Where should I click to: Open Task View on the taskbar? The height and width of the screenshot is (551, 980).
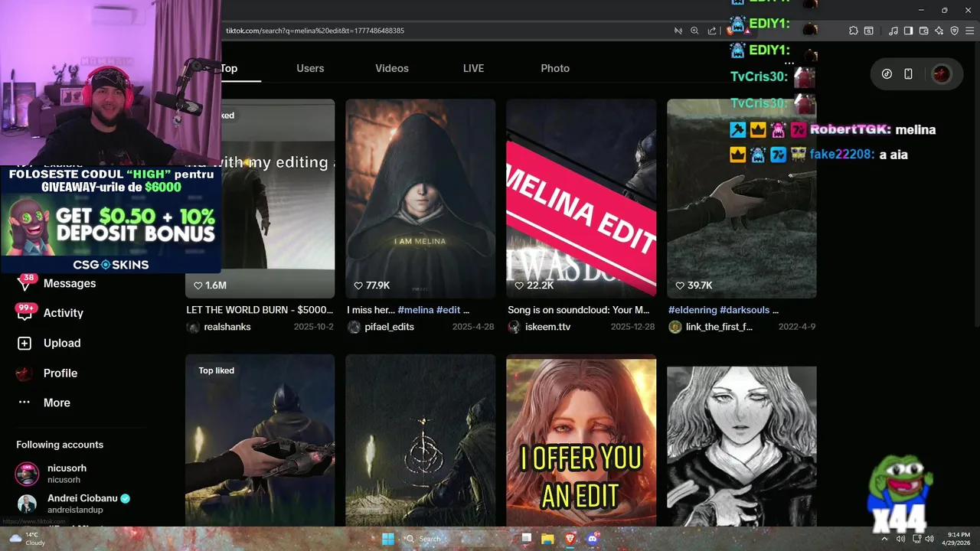526,539
